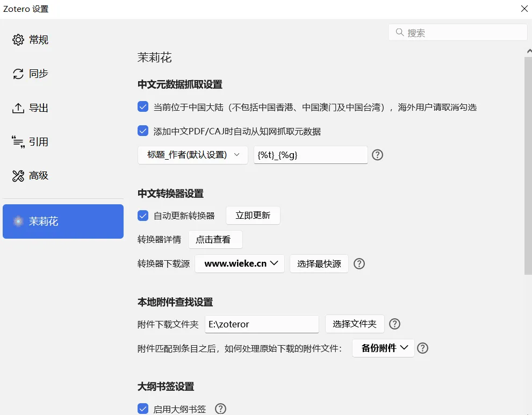Open help icon next to 备份附件 dropdown
Viewport: 532px width, 415px height.
(423, 348)
